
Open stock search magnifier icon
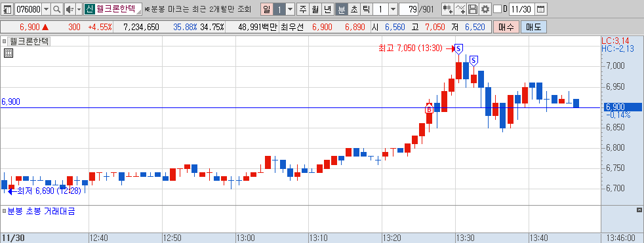[56, 9]
